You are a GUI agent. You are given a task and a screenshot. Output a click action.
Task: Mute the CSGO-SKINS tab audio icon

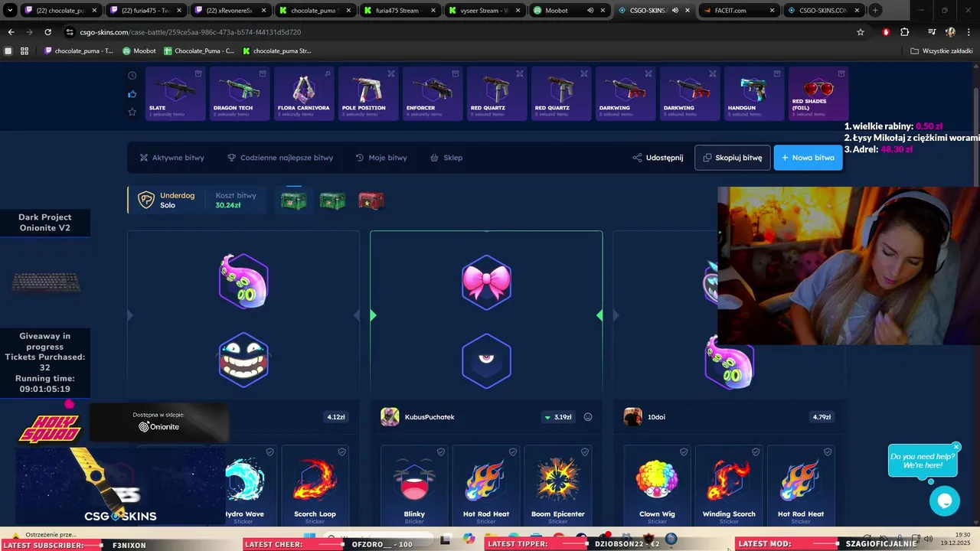pos(675,11)
